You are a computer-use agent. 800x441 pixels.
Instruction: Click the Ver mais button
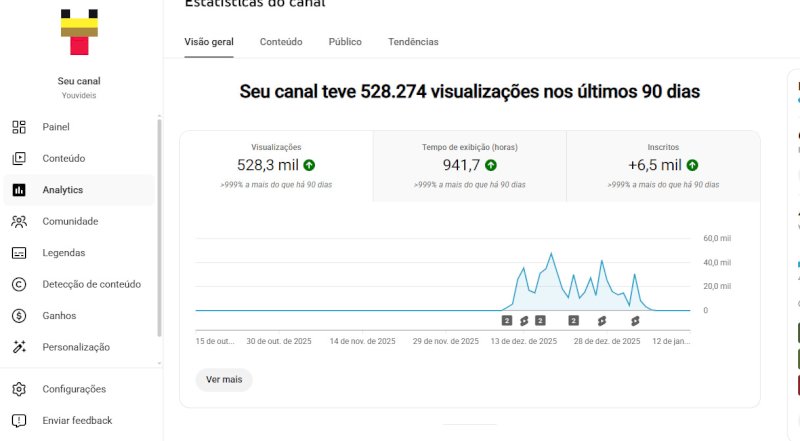224,380
